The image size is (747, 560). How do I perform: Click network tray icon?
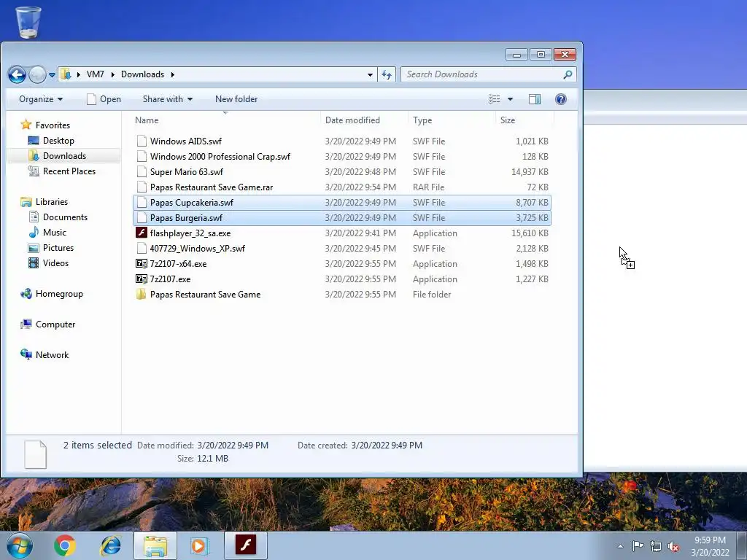(656, 546)
